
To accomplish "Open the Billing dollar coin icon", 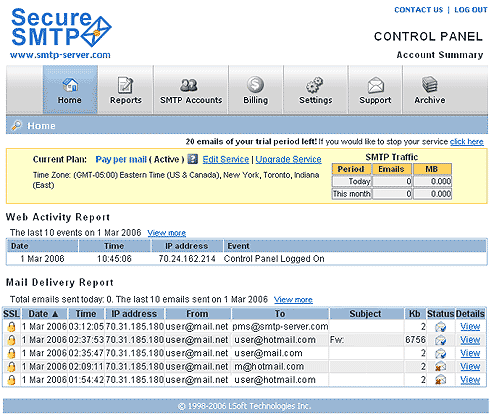I will pos(255,85).
